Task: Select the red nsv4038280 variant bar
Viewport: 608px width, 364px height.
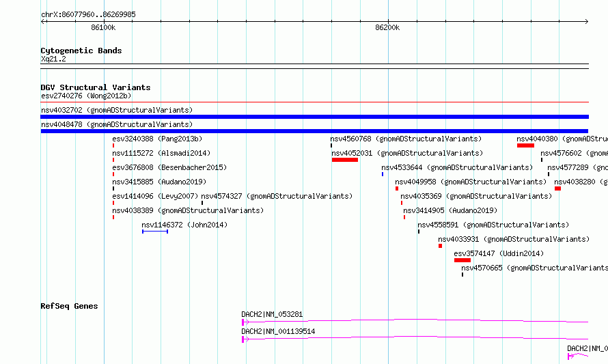Action: (557, 188)
